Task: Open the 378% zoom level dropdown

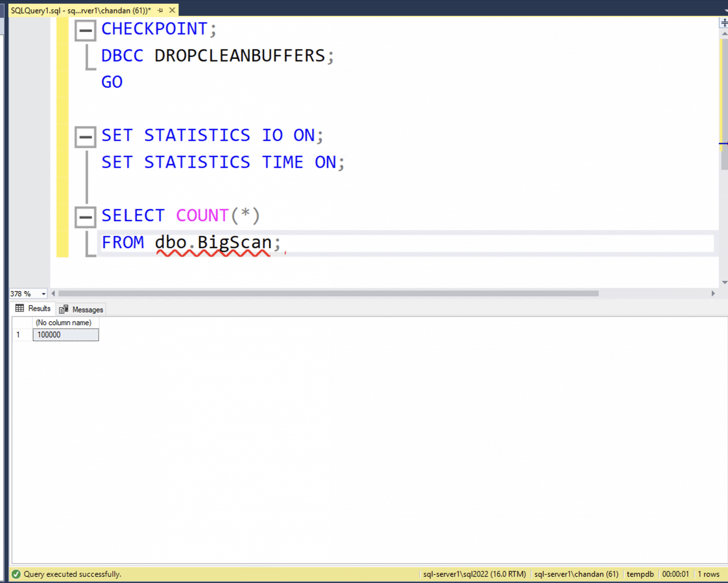Action: (43, 293)
